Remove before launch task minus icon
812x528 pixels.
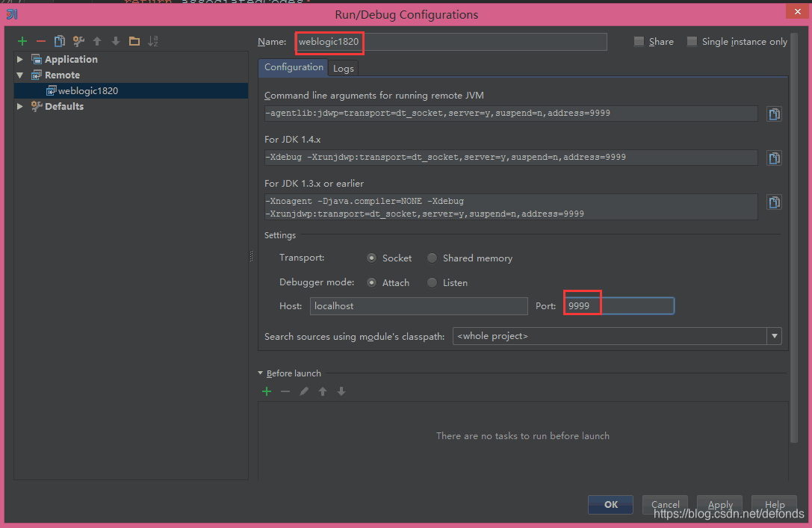click(x=285, y=391)
